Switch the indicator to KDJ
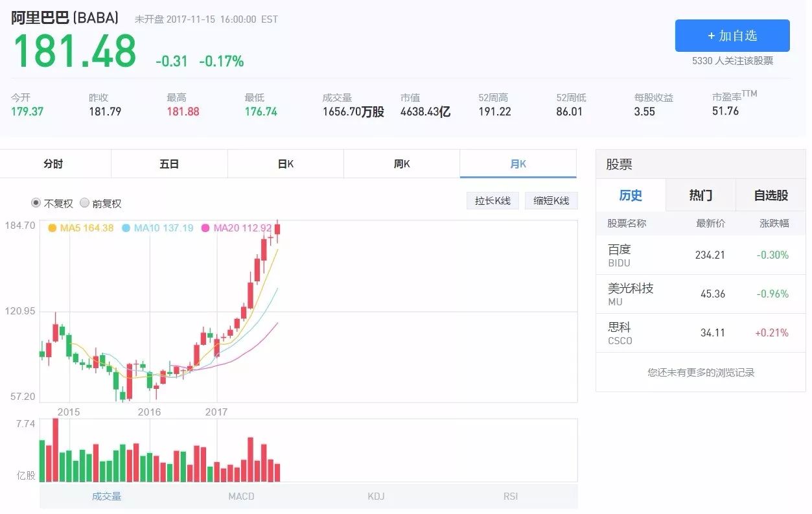This screenshot has height=514, width=812. pyautogui.click(x=376, y=496)
